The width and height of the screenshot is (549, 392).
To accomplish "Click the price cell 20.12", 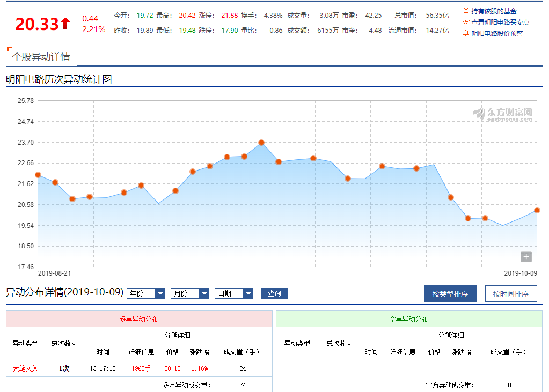I will (172, 368).
